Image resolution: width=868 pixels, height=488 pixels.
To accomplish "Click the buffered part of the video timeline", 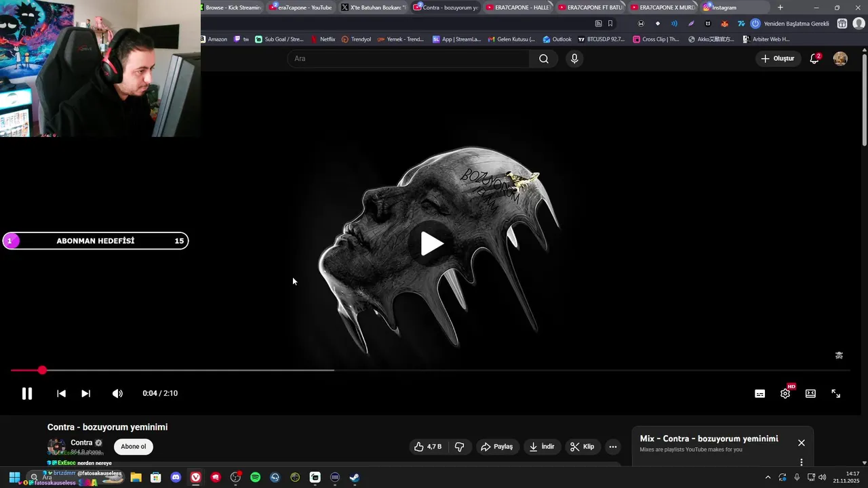I will point(190,370).
